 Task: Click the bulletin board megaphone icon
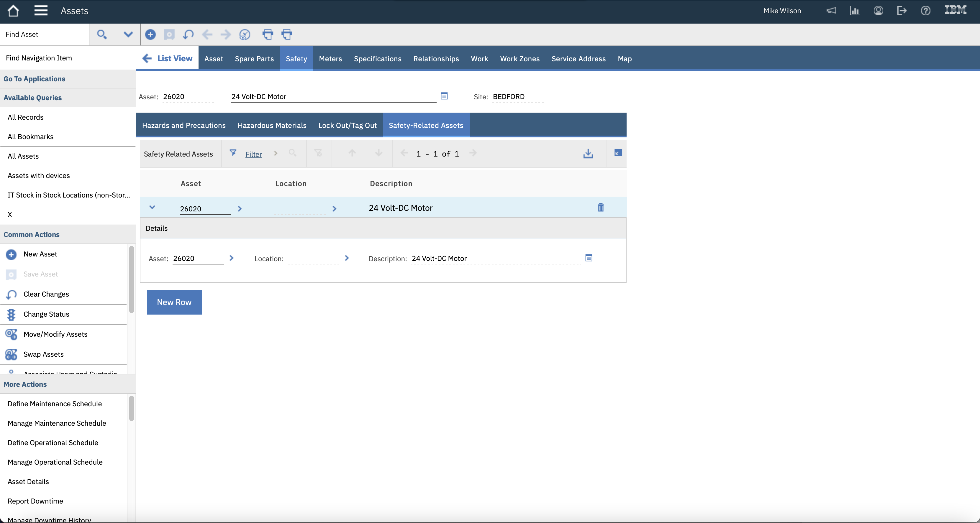(x=831, y=11)
